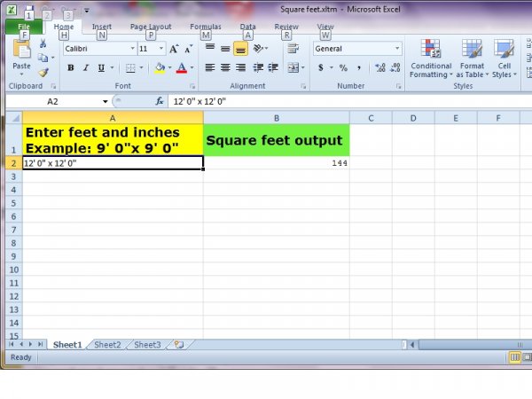Image resolution: width=532 pixels, height=399 pixels.
Task: Select the Format Painter brush
Action: pyautogui.click(x=43, y=73)
